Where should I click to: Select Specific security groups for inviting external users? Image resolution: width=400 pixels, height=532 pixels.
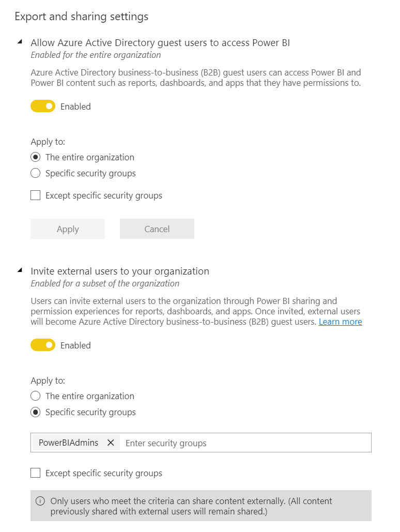coord(35,412)
